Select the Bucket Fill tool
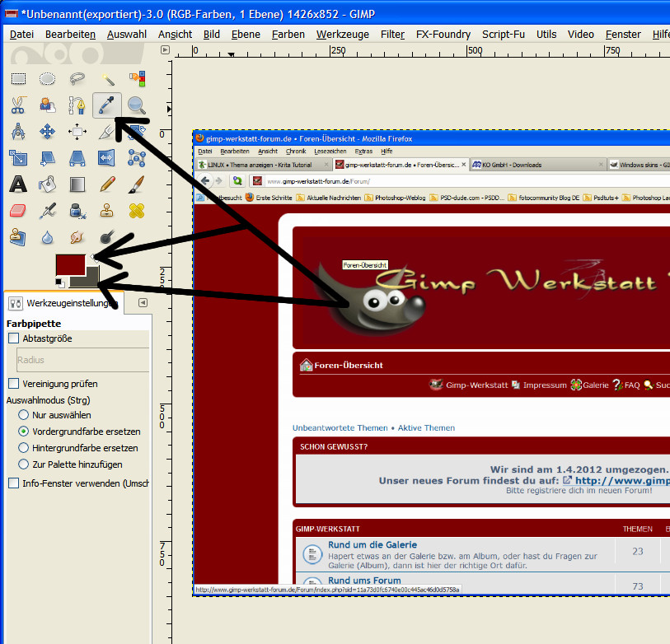This screenshot has height=644, width=670. [x=47, y=184]
